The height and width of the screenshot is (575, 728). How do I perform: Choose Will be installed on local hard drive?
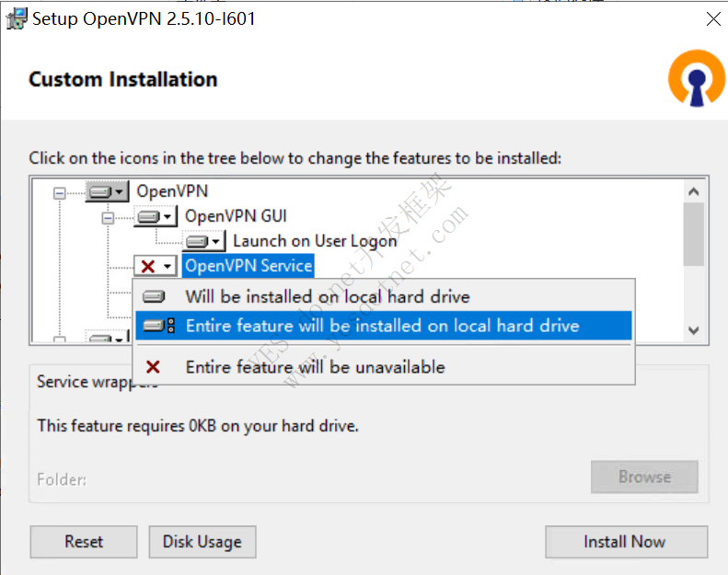384,296
